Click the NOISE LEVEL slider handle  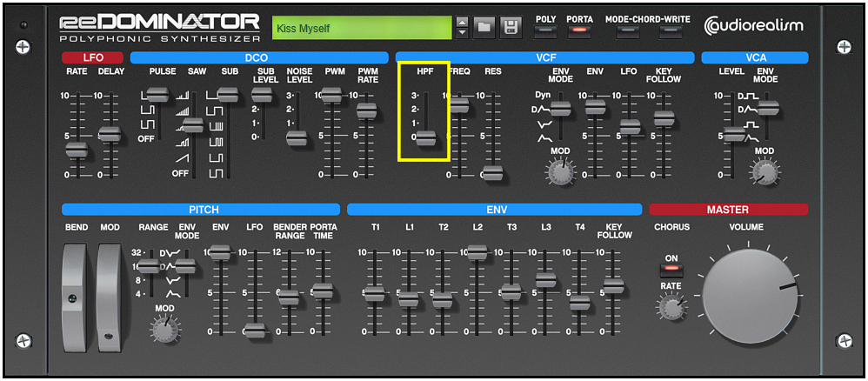(x=297, y=138)
